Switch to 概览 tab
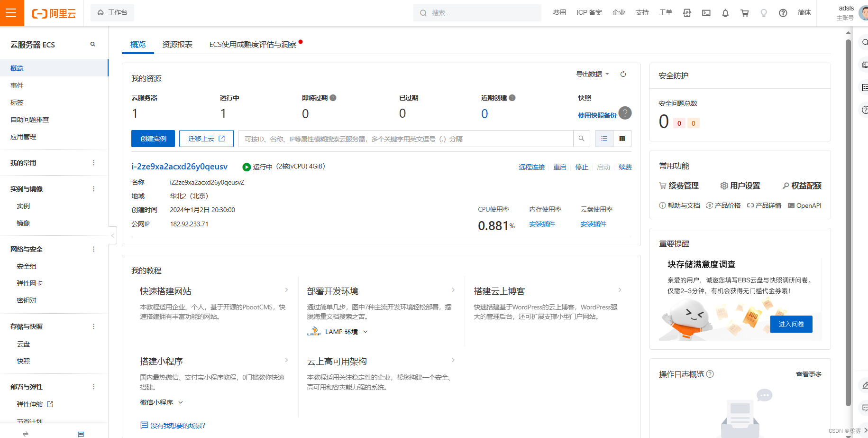The width and height of the screenshot is (868, 438). pos(138,44)
